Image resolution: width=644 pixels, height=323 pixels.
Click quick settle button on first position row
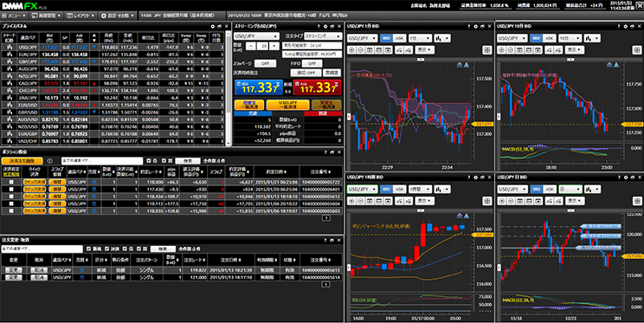click(x=35, y=182)
